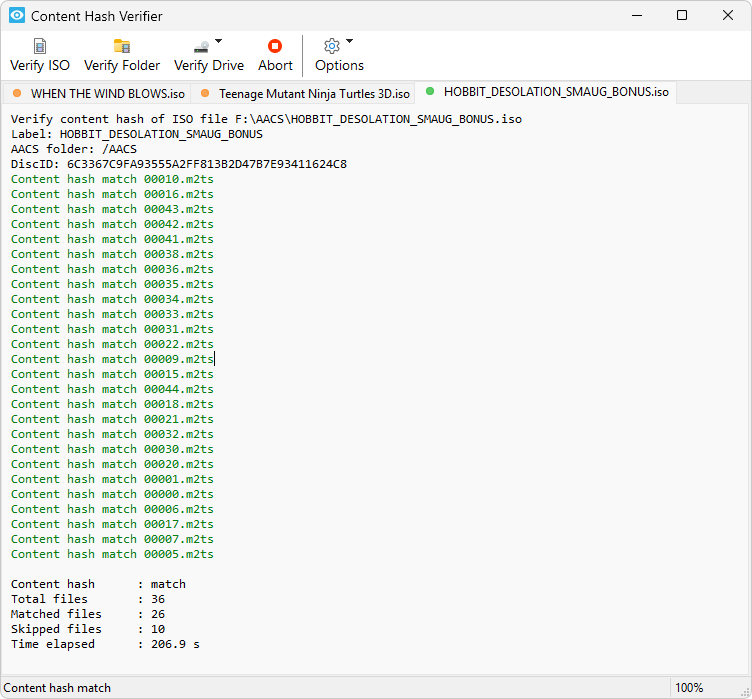
Task: Click the 'Content hash match 00007.m2ts' line
Action: 112,539
